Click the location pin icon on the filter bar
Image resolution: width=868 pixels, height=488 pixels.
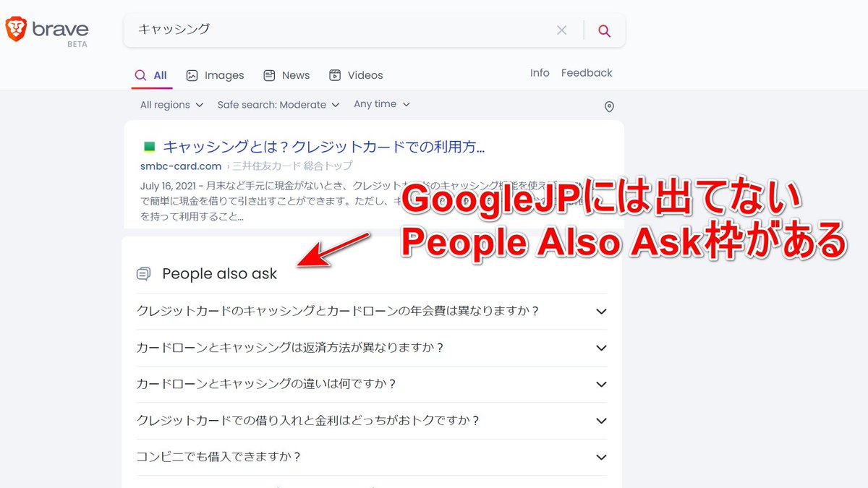click(x=608, y=106)
